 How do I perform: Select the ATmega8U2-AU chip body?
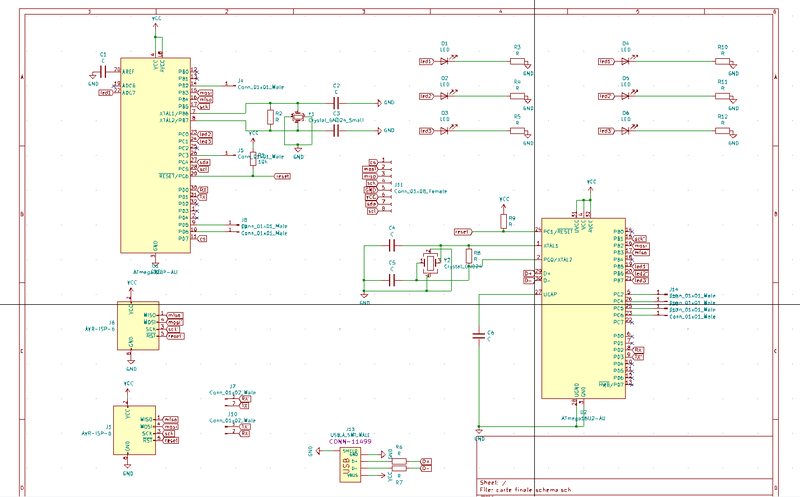pos(583,308)
